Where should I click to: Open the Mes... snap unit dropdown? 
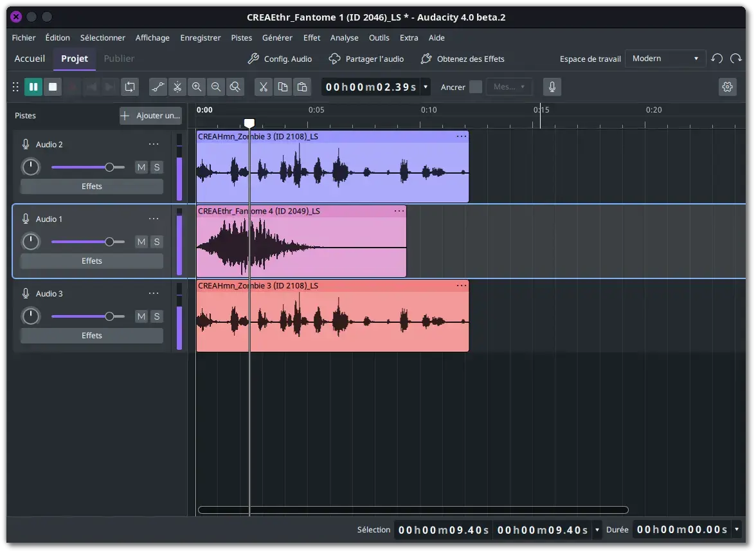509,87
